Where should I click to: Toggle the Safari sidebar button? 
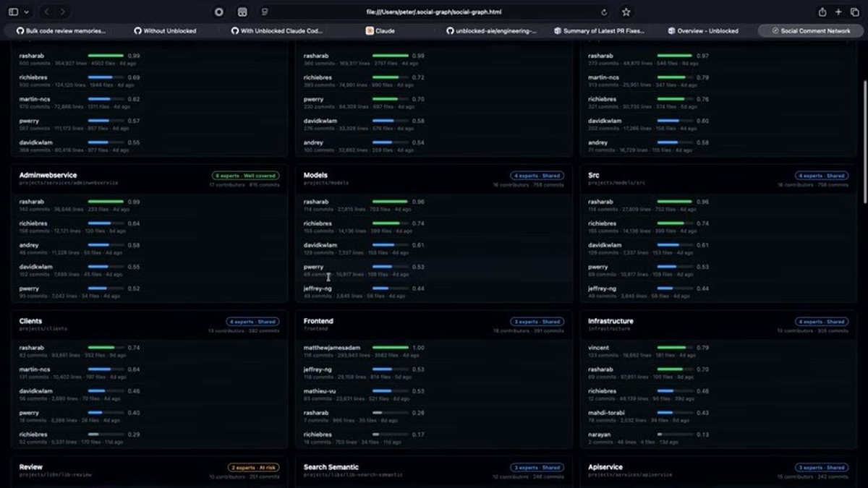point(13,12)
